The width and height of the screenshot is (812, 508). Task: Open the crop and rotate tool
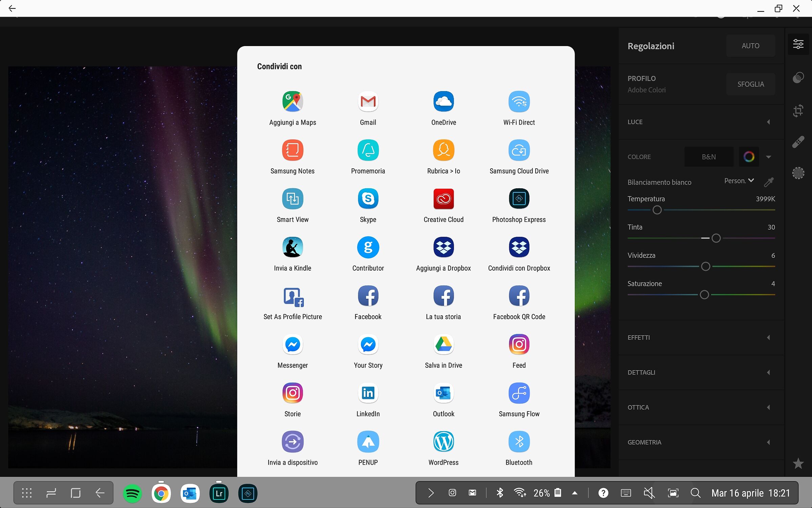(798, 110)
